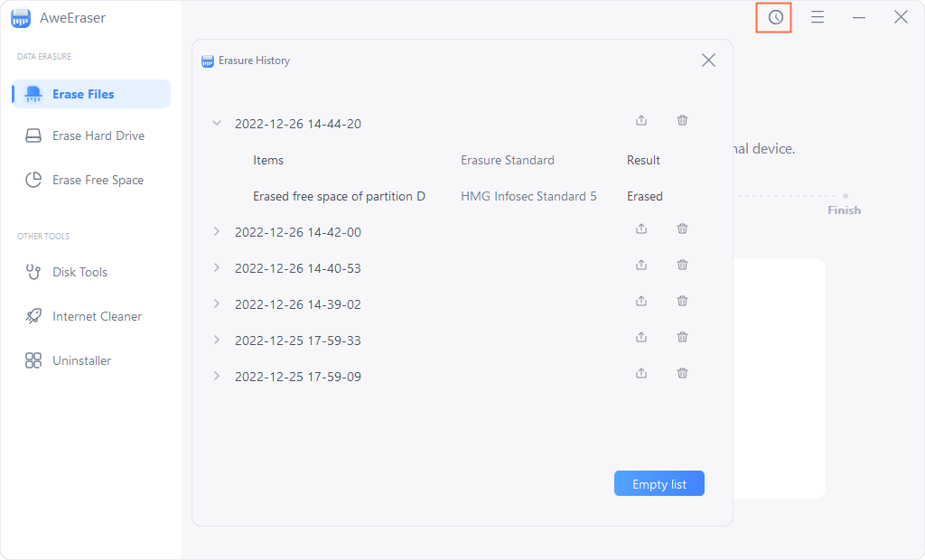Delete the 2022-12-26 14-40-53 record

click(x=682, y=265)
